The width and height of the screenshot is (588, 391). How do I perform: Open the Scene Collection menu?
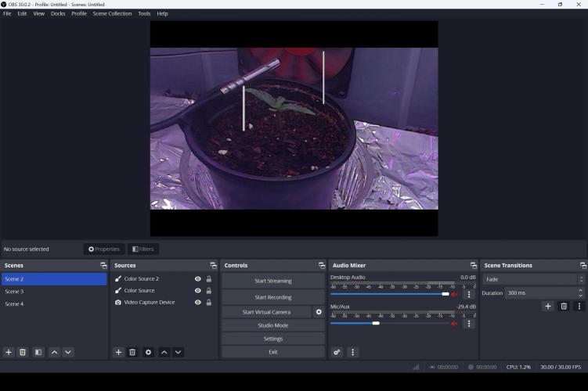(x=112, y=13)
